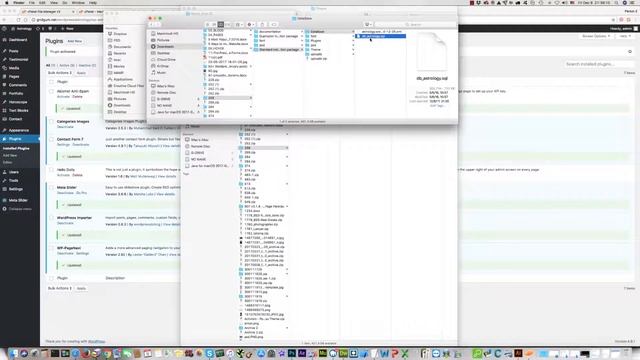Screen dimensions: 640x360
Task: Open Dropbox dropdown in Finder toolbar
Action: click(x=367, y=25)
